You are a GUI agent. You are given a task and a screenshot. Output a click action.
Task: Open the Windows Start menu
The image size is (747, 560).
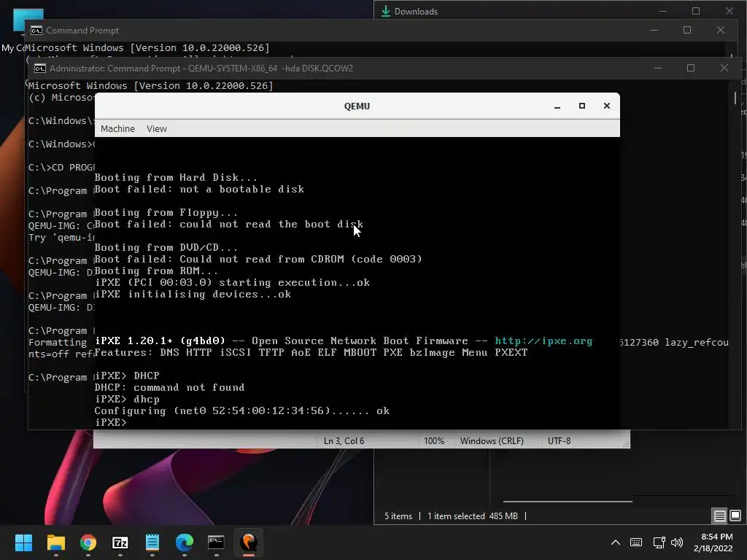point(23,542)
